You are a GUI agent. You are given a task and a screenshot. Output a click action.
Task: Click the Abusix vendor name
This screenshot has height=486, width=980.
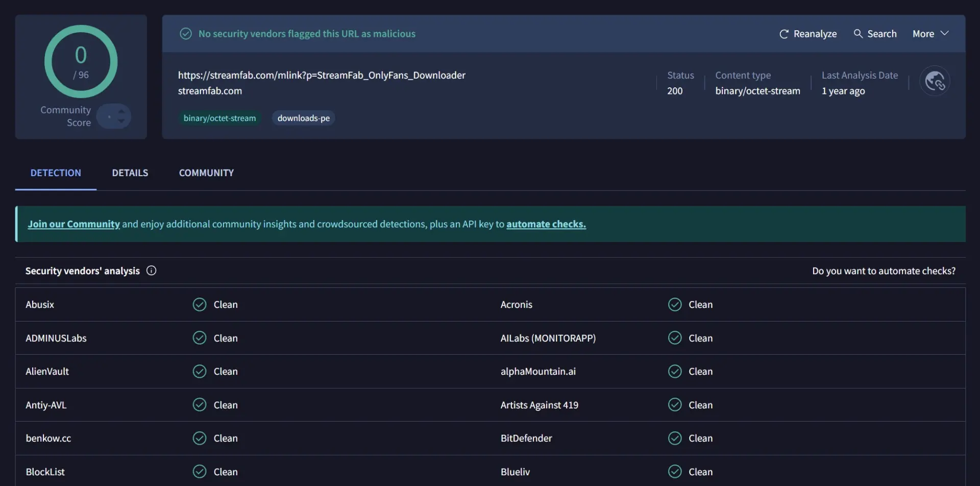point(40,304)
